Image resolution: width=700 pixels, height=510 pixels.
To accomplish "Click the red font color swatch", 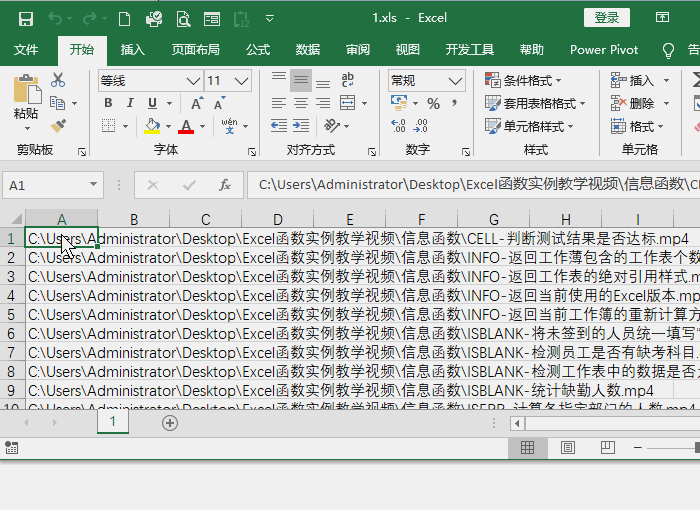I will tap(185, 126).
